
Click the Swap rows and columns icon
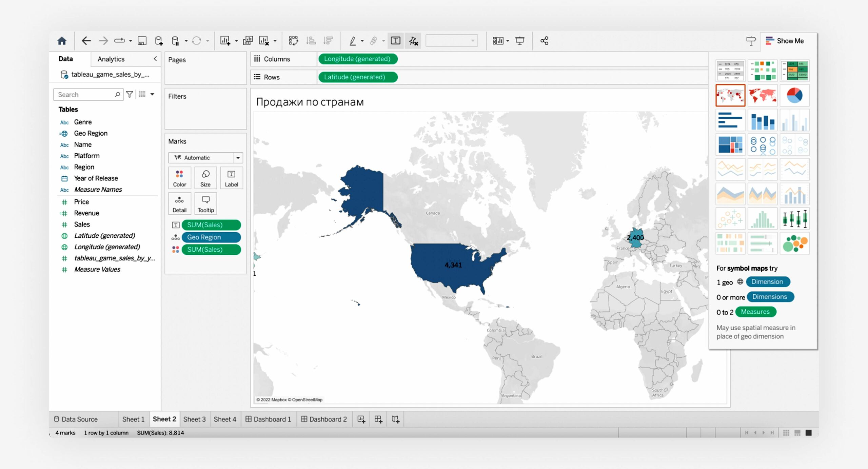(293, 41)
